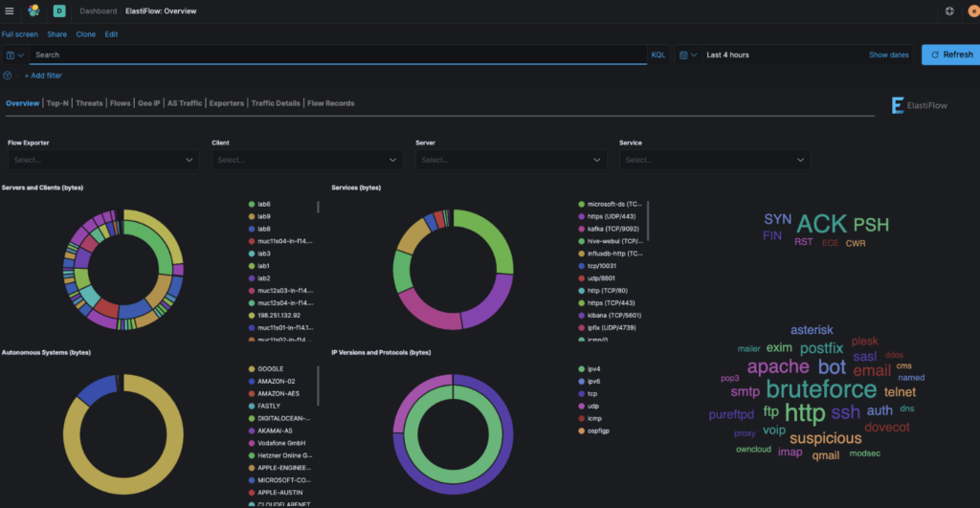Open the Server select dropdown
Image resolution: width=980 pixels, height=508 pixels.
(x=511, y=160)
